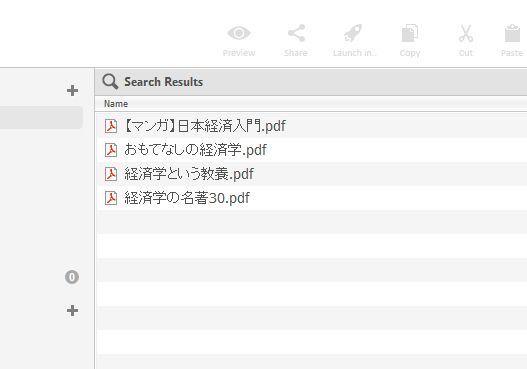
Task: Click the Copy toolbar icon
Action: [410, 33]
